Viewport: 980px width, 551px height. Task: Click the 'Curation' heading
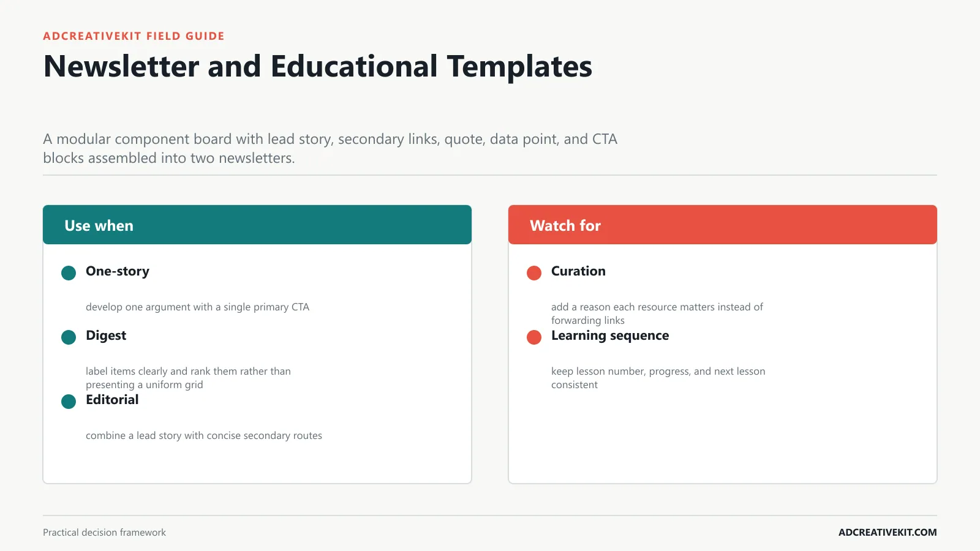click(x=578, y=271)
